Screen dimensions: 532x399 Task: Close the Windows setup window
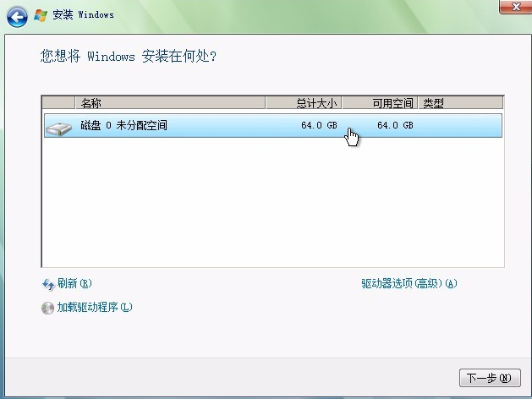[x=516, y=7]
